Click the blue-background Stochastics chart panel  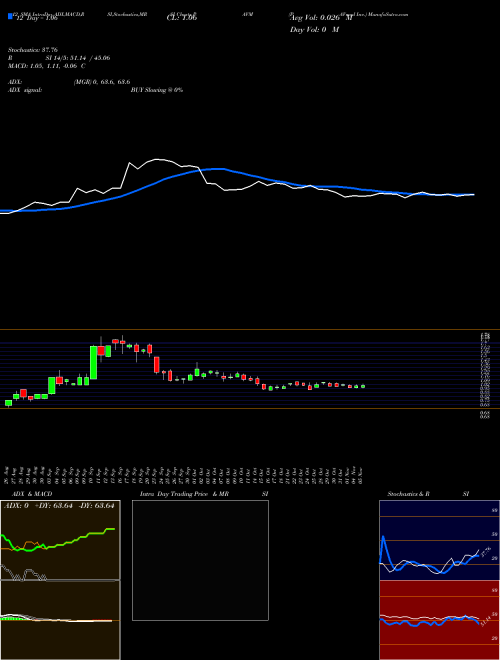tap(439, 540)
